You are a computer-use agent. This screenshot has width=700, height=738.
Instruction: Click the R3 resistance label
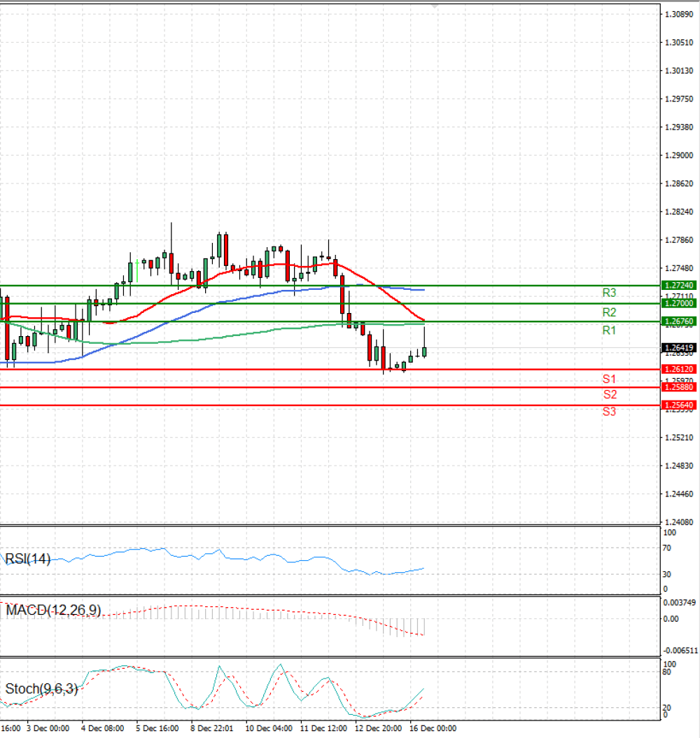click(609, 293)
